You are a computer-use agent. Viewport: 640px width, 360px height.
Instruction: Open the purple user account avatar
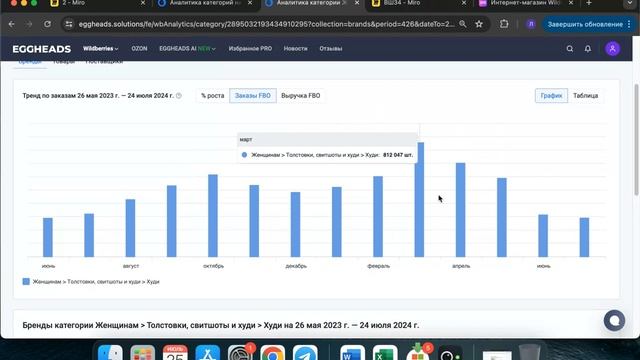(x=612, y=49)
